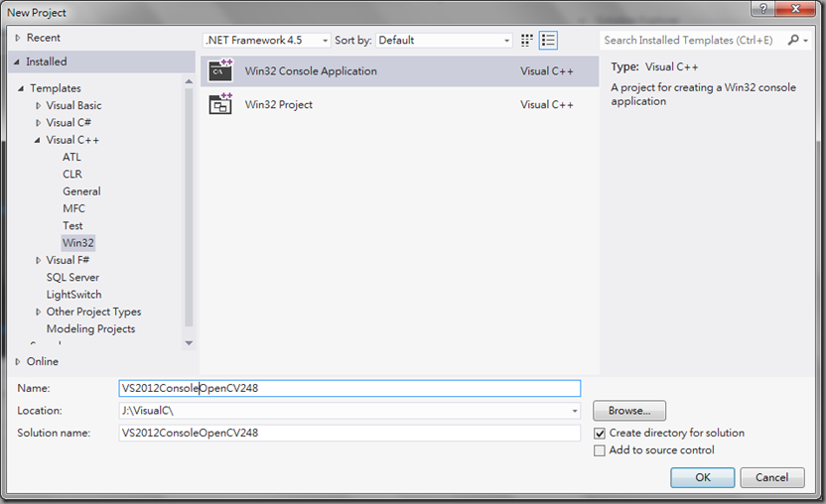This screenshot has height=504, width=826.
Task: Click the template tree scrollbar thumb
Action: click(189, 207)
